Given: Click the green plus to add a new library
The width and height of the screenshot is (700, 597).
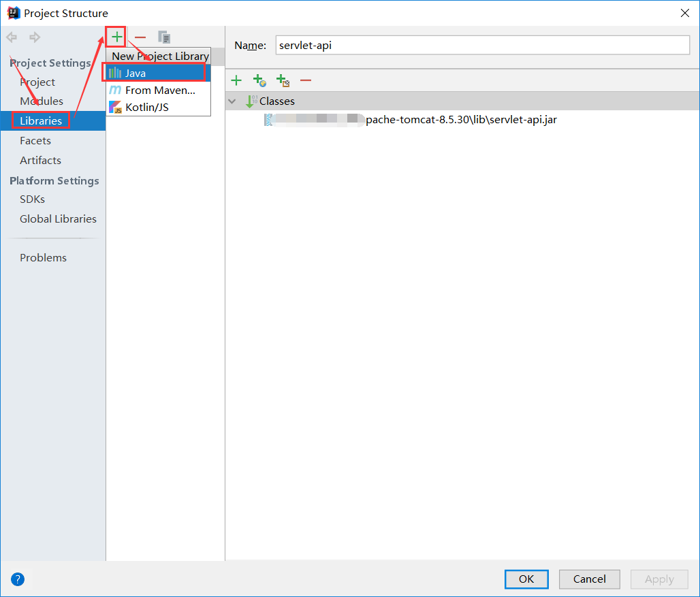Looking at the screenshot, I should pos(116,37).
